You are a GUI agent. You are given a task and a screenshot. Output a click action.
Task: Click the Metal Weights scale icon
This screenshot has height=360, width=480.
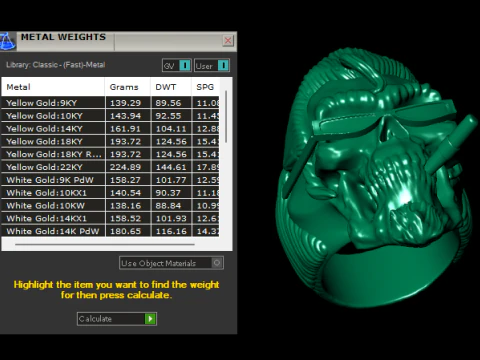click(7, 41)
